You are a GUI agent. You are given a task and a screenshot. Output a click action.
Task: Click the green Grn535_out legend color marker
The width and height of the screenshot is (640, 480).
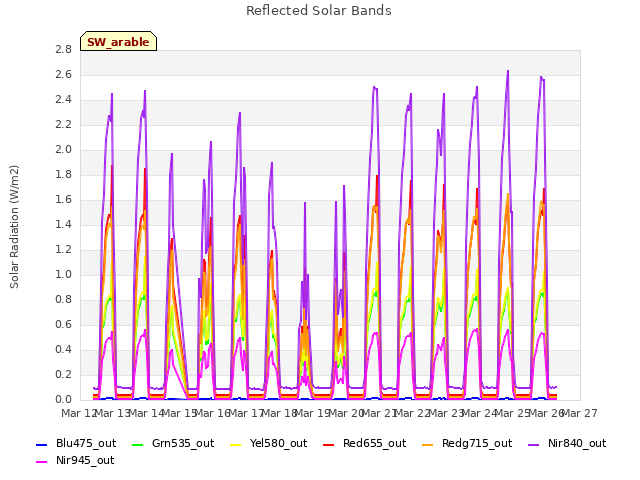coord(138,444)
